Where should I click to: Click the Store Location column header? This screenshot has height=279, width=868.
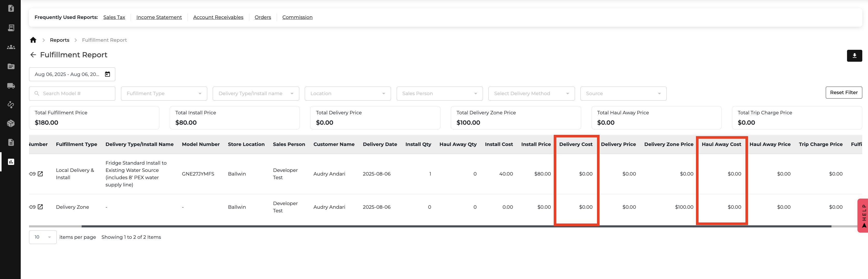[x=246, y=144]
